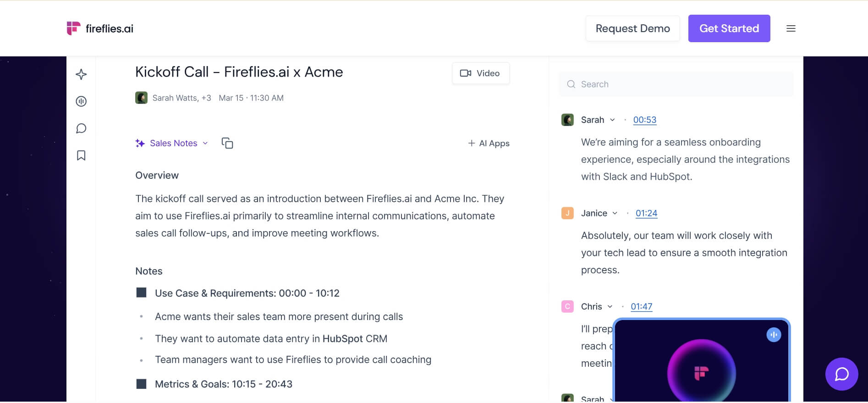Click the search magnifier icon
This screenshot has height=403, width=868.
571,84
